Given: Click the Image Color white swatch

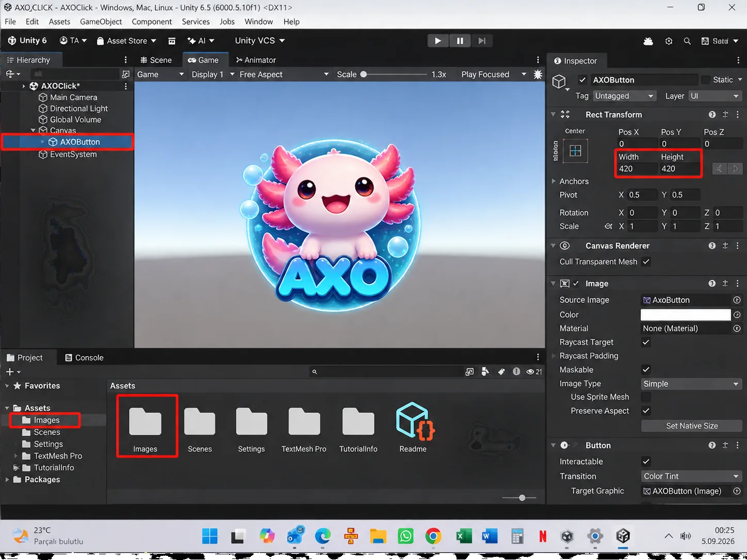Looking at the screenshot, I should pos(686,315).
